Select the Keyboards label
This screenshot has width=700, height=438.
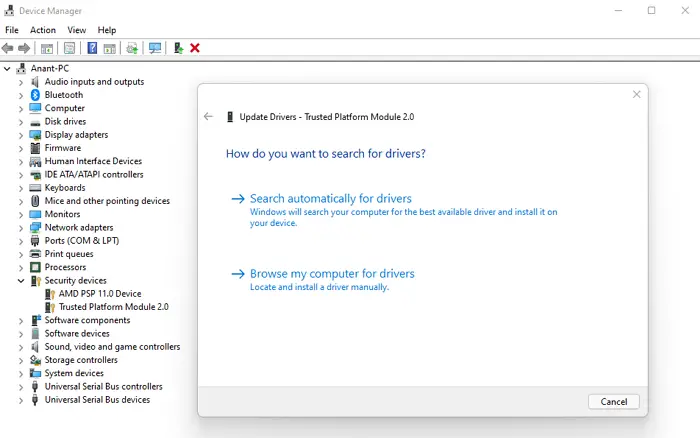pos(65,188)
